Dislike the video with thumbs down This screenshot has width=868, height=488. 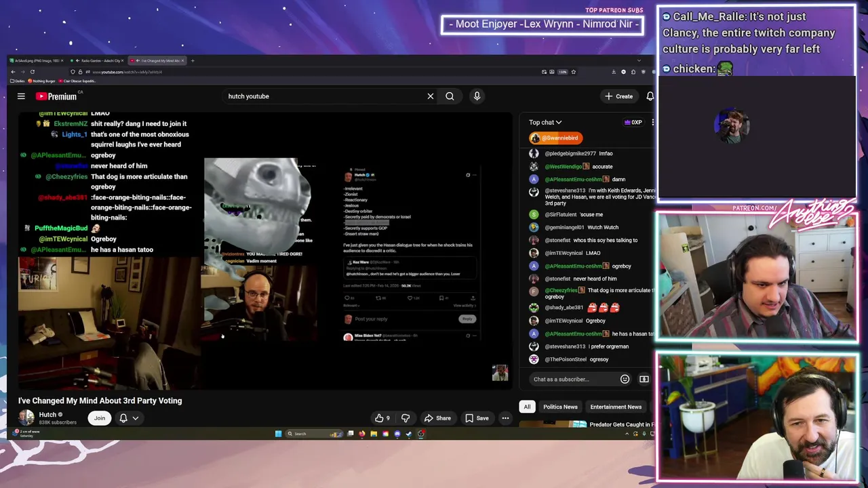coord(406,418)
